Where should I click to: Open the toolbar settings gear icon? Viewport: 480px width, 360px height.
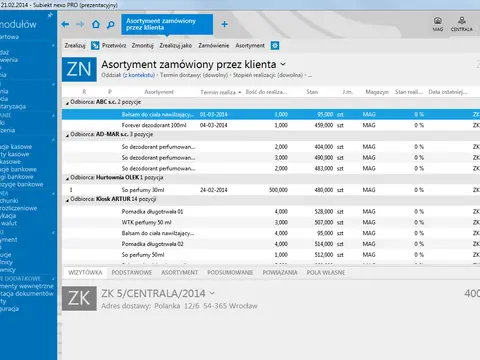pos(275,46)
